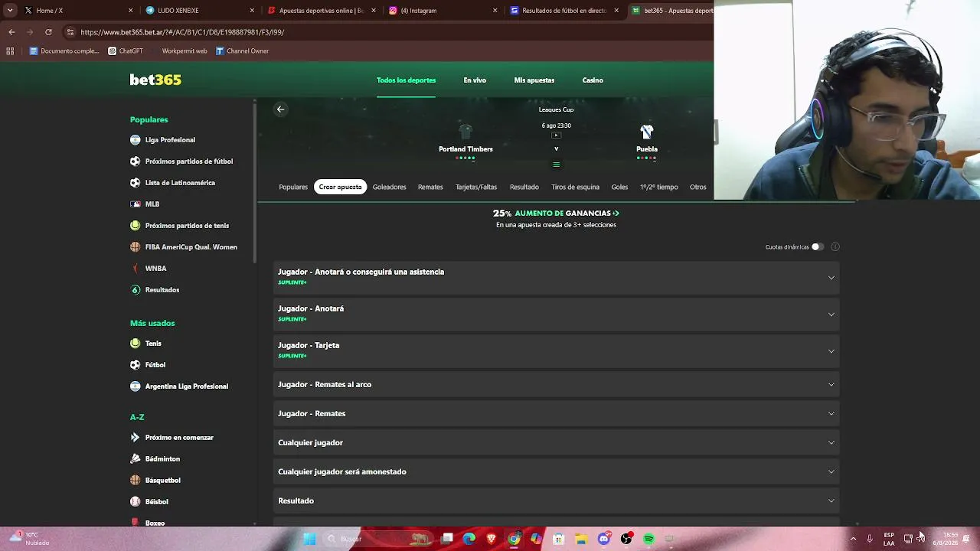Open the En vivo section

click(475, 80)
